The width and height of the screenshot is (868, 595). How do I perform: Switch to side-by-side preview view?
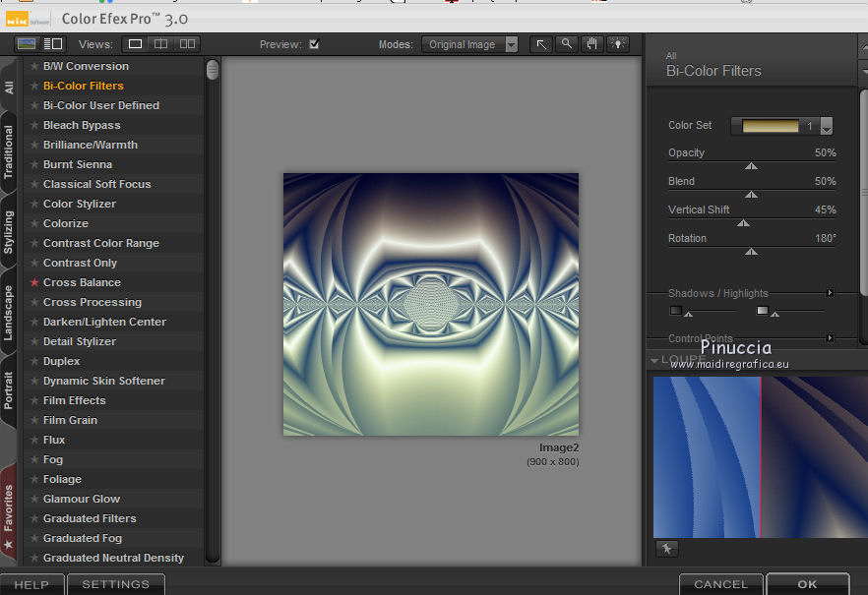(186, 44)
